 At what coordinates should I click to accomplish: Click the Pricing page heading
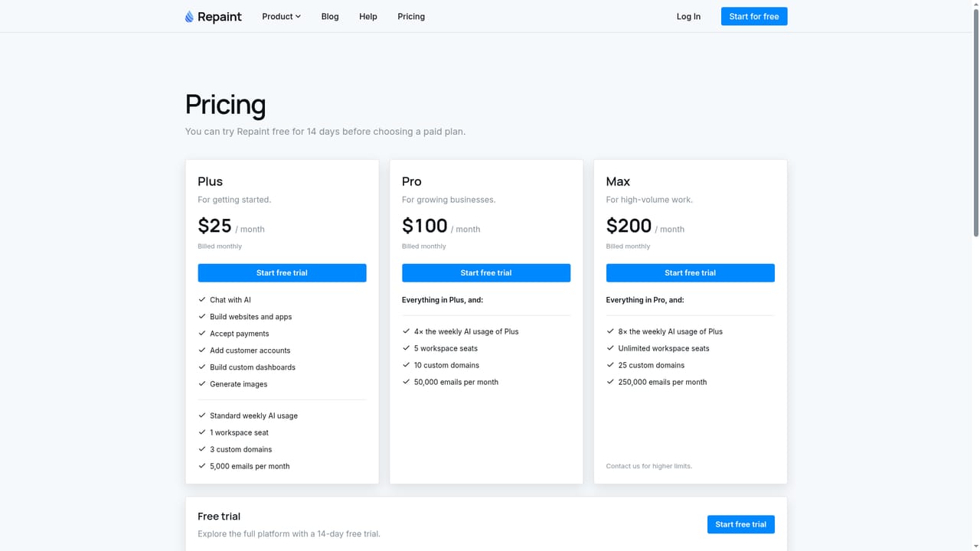pos(225,105)
